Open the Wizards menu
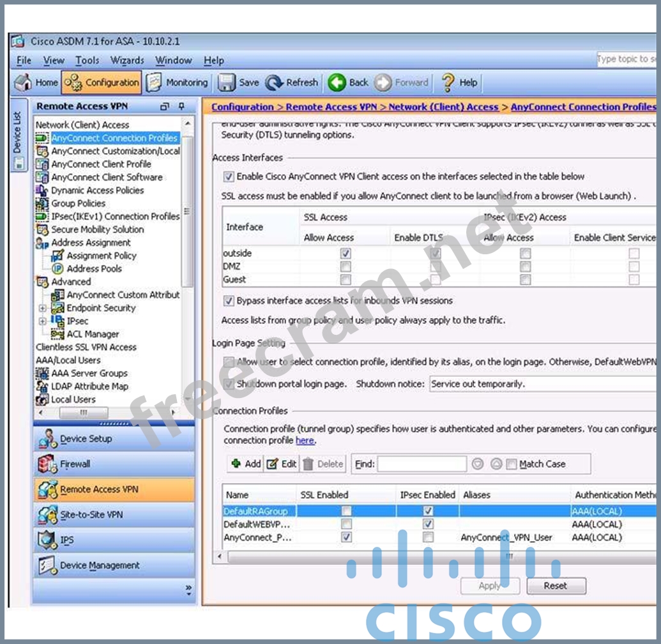This screenshot has width=661, height=644. tap(127, 61)
